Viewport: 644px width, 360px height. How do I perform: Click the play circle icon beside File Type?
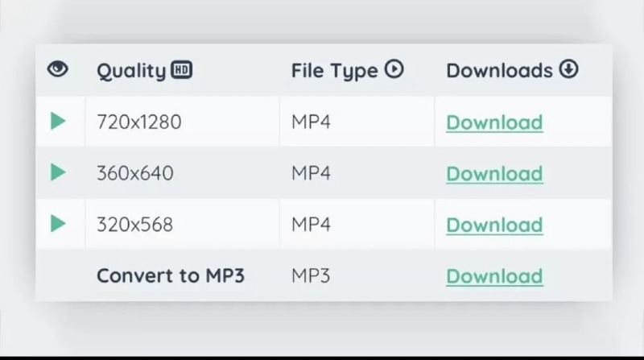394,69
